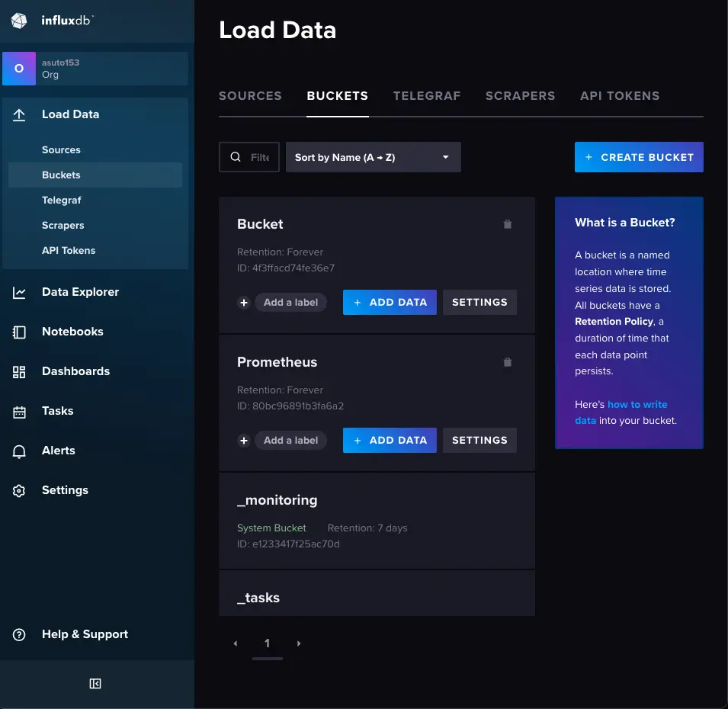Click the Alerts bell icon
The width and height of the screenshot is (728, 709).
pos(18,450)
